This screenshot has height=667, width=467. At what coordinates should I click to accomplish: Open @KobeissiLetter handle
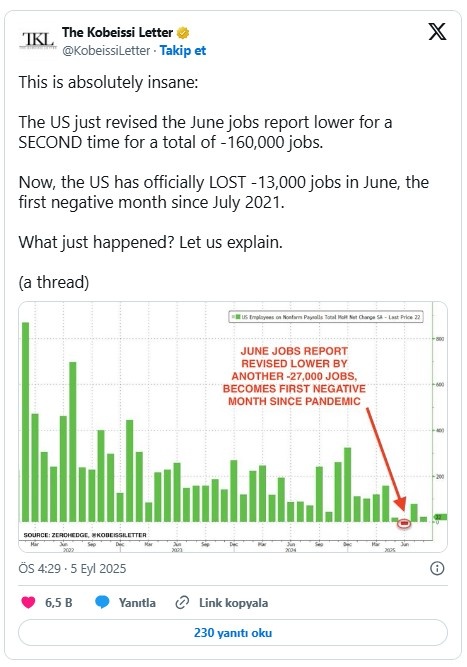[106, 51]
